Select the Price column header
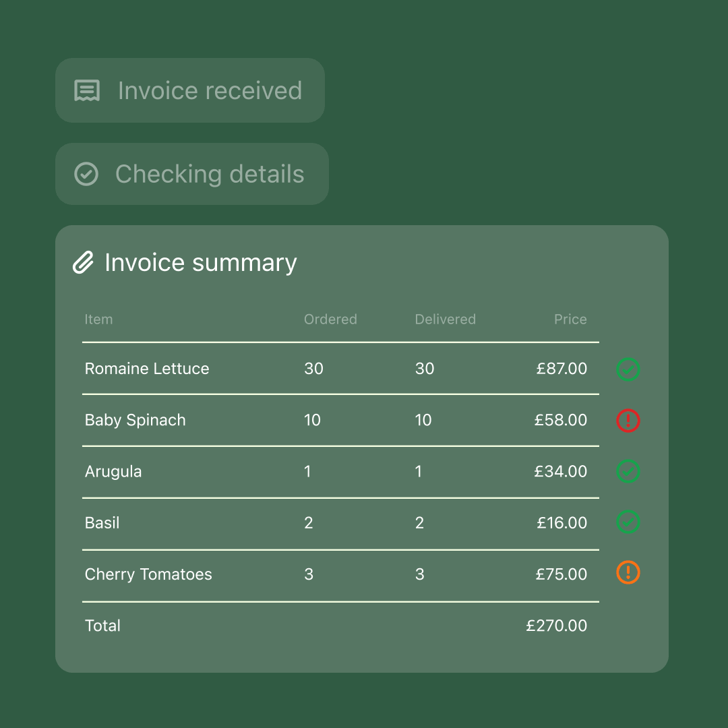Viewport: 728px width, 728px height. pyautogui.click(x=571, y=320)
